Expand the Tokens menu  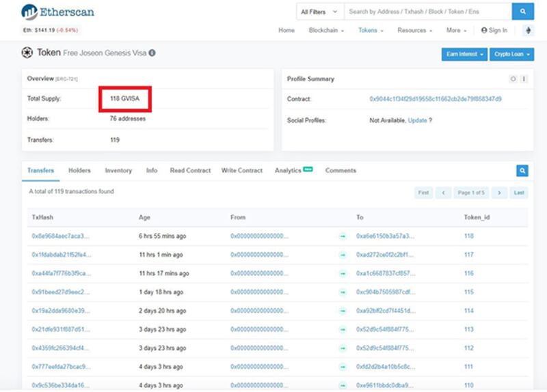pos(371,30)
